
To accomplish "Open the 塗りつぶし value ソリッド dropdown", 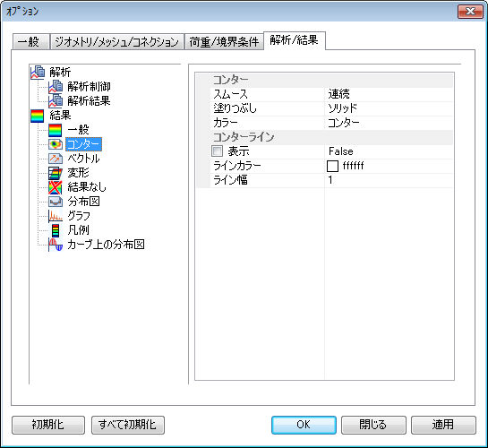I will 389,108.
